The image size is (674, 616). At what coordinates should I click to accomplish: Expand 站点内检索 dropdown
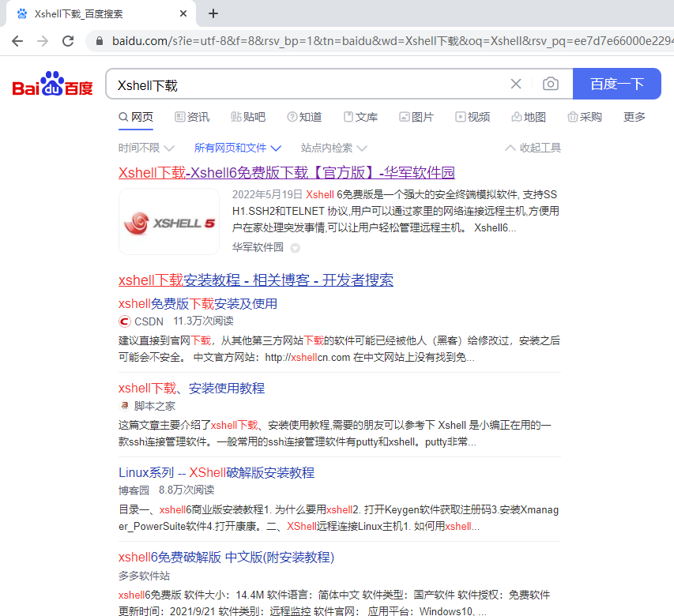coord(333,148)
